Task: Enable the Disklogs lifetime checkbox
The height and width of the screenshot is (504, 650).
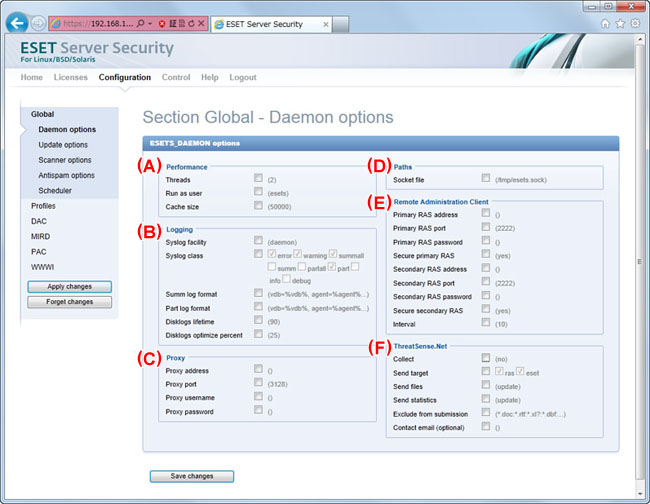Action: click(x=258, y=320)
